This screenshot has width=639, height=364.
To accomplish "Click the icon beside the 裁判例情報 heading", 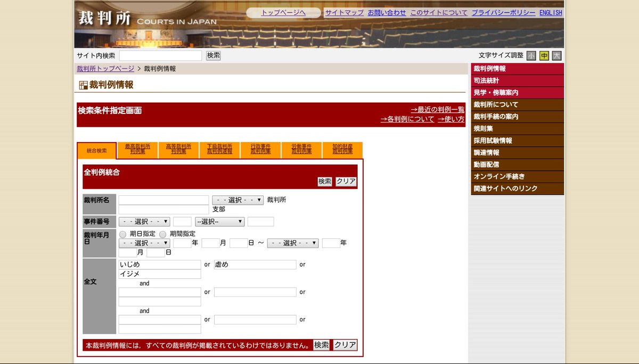I will tap(84, 84).
